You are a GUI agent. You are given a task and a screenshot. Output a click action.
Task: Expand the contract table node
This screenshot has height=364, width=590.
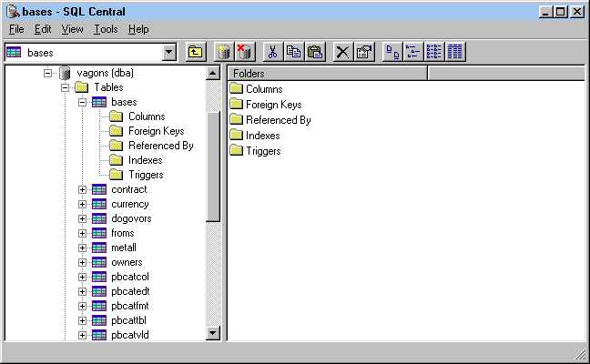83,189
